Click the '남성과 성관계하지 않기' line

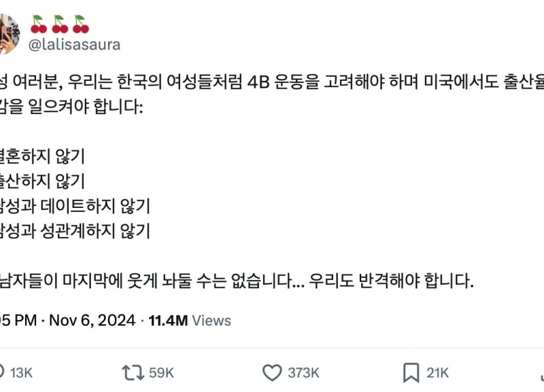[75, 231]
